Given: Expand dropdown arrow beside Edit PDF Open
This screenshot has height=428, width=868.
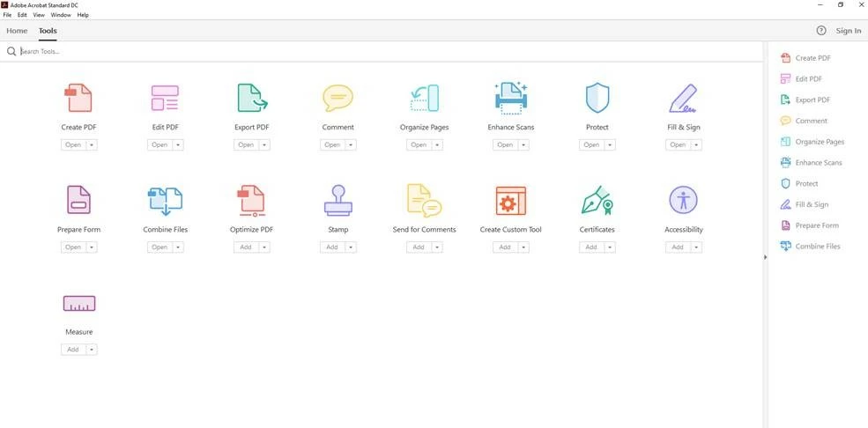Looking at the screenshot, I should click(178, 145).
